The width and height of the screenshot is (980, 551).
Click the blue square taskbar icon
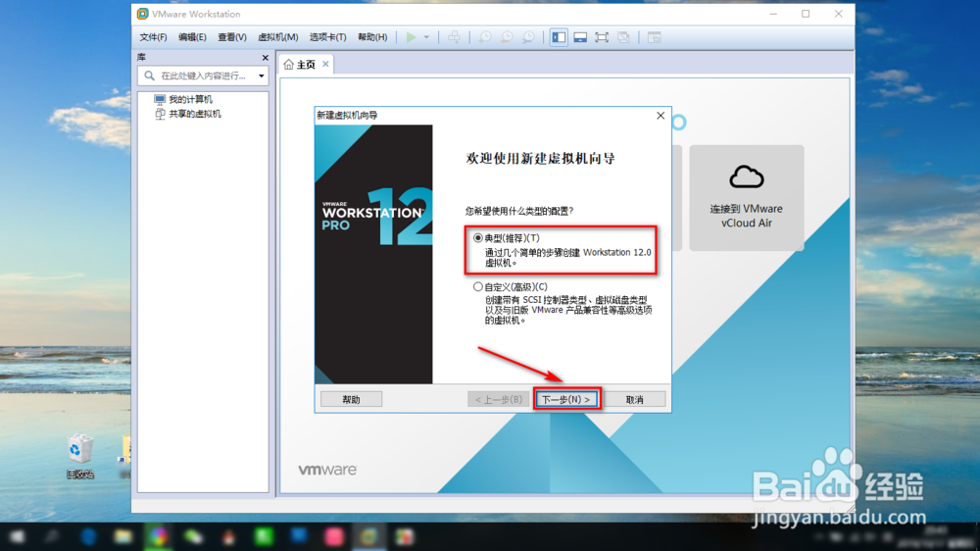(299, 536)
